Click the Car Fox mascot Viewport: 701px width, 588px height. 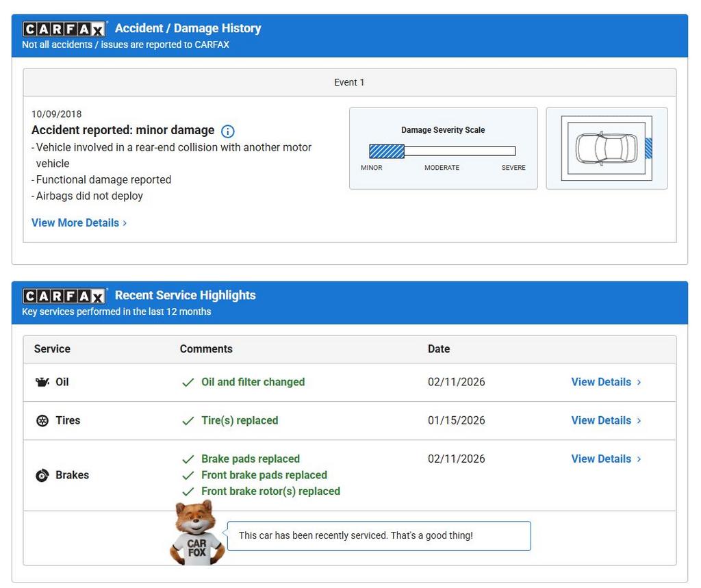click(x=196, y=533)
